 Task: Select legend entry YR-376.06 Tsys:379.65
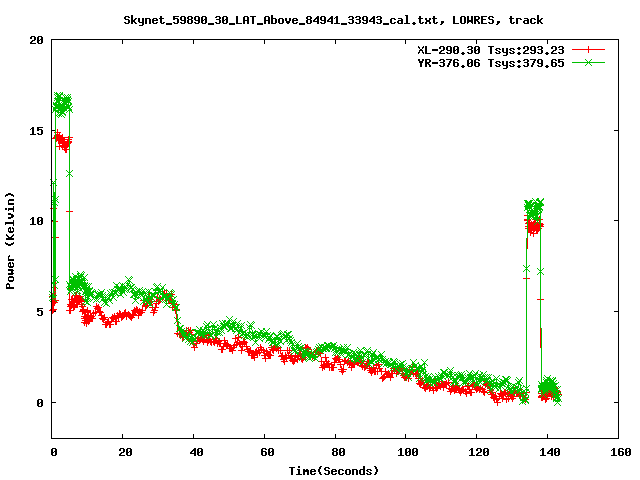pyautogui.click(x=491, y=63)
